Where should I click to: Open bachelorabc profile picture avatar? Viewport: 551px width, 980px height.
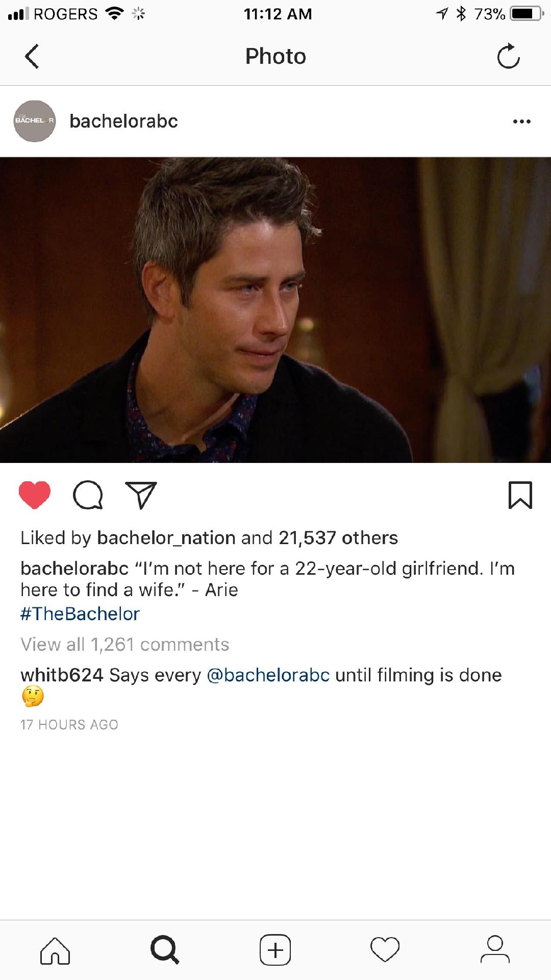35,121
